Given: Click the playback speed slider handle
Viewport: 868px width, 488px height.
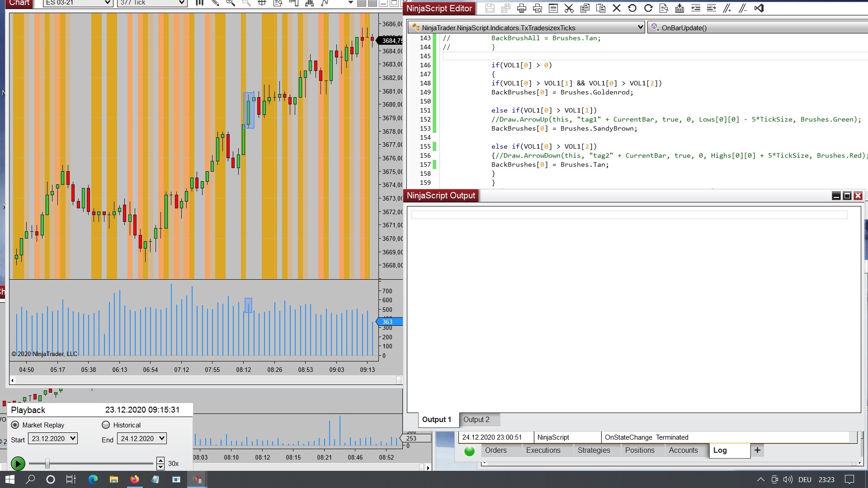Looking at the screenshot, I should [47, 464].
